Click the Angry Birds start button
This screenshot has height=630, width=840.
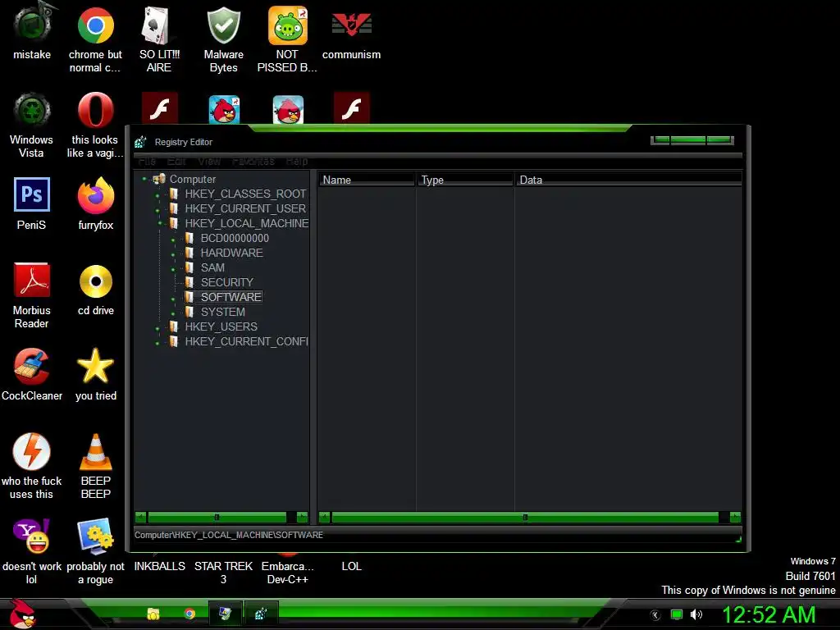(23, 614)
